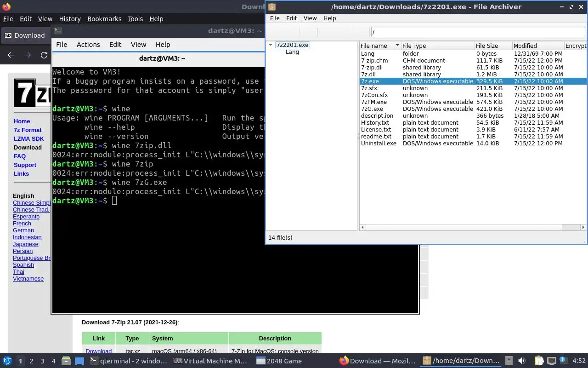The width and height of the screenshot is (588, 368).
Task: Select the 7z.dll file row
Action: click(473, 75)
